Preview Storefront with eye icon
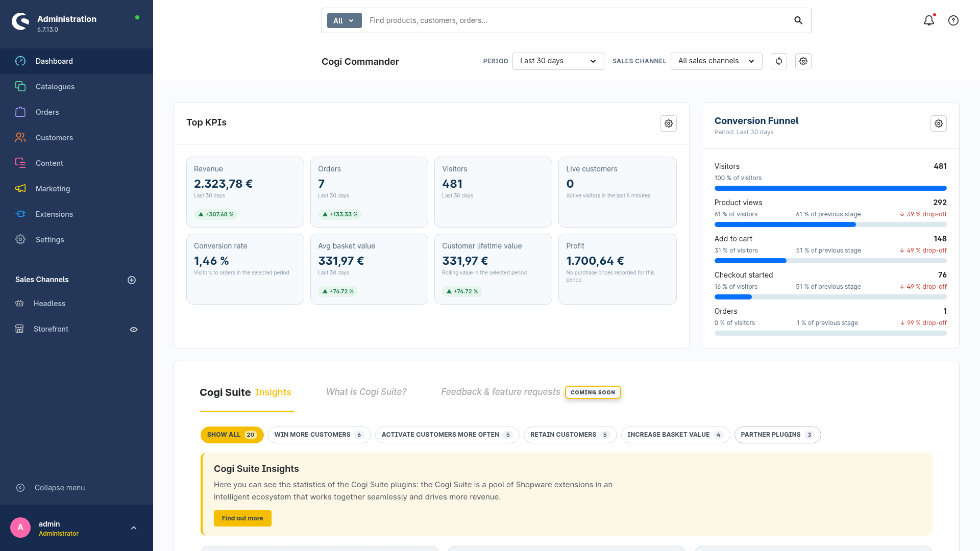 point(134,330)
